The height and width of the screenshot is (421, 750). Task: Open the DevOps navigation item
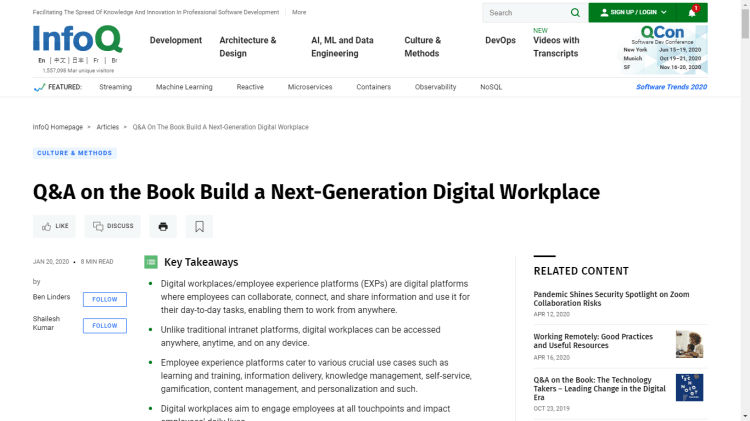coord(500,41)
